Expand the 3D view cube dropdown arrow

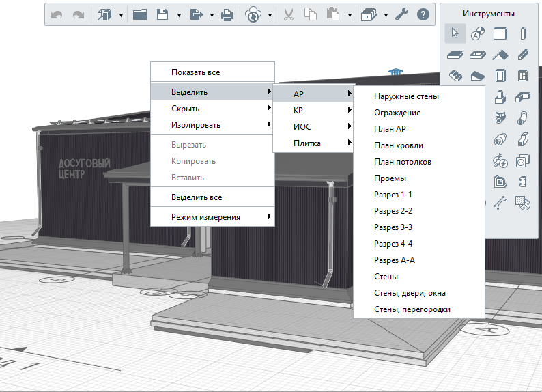point(121,14)
